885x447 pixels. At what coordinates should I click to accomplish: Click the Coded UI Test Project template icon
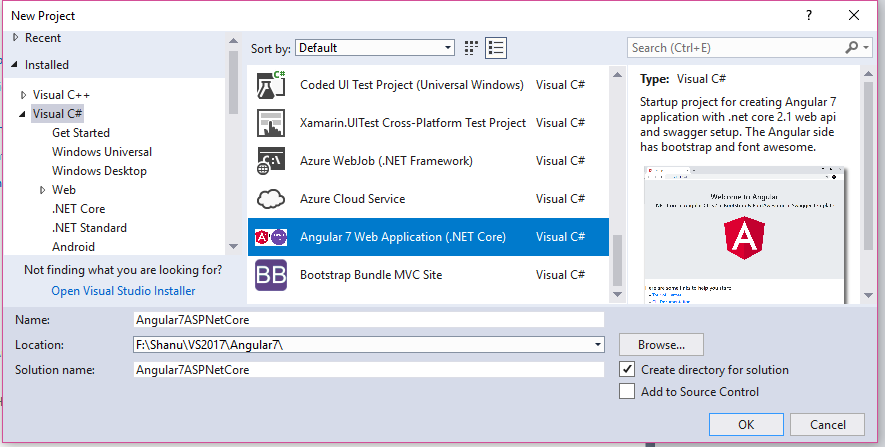[x=271, y=85]
